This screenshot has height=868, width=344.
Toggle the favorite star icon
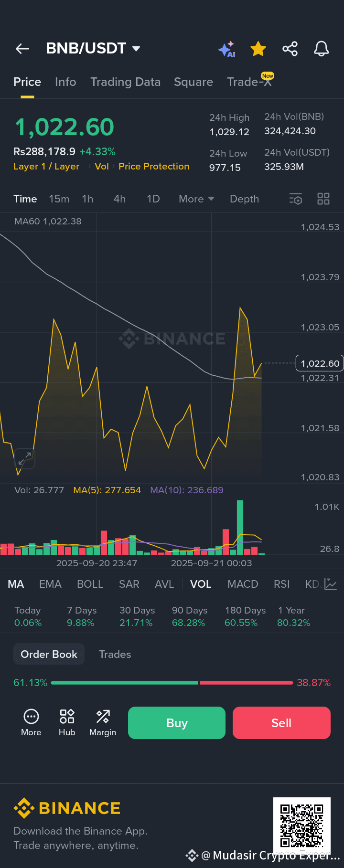pyautogui.click(x=258, y=49)
